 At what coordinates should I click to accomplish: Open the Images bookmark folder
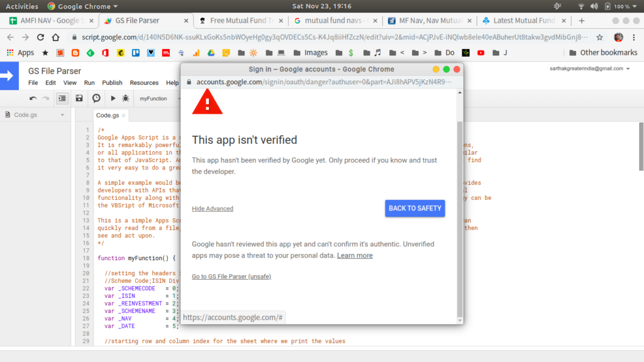[x=311, y=53]
